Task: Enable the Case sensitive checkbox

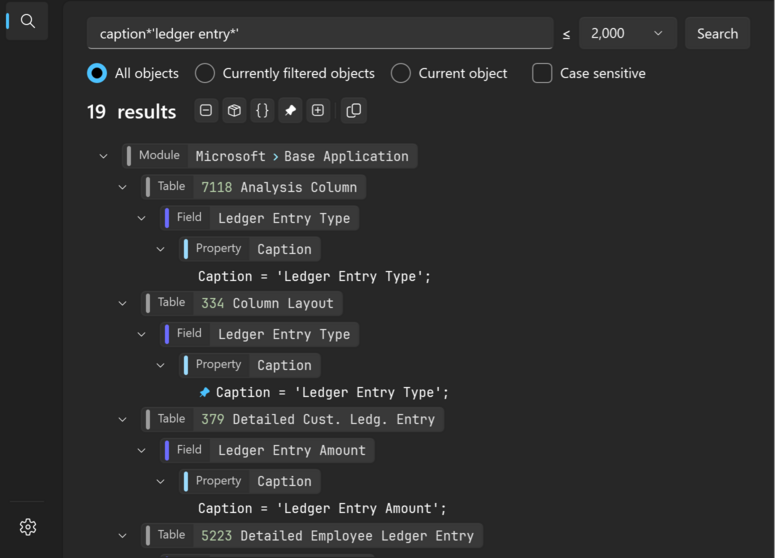Action: [x=542, y=73]
